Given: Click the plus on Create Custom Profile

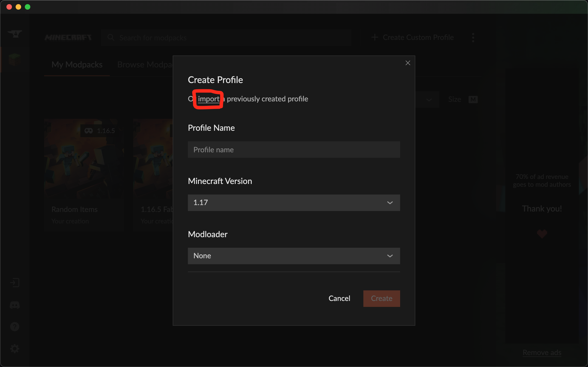Looking at the screenshot, I should (374, 37).
